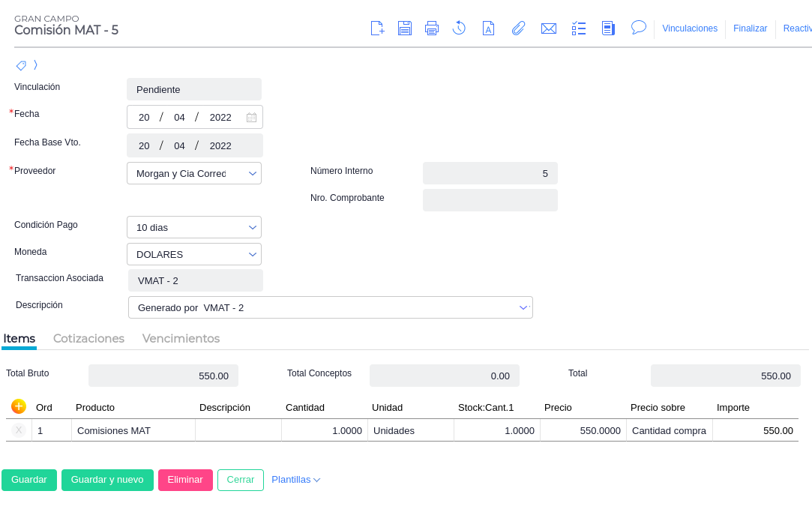Click the Guardar y nuevo button
Image resolution: width=812 pixels, height=521 pixels.
(x=107, y=480)
